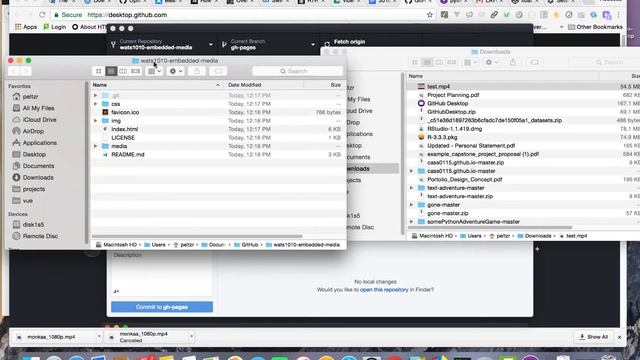This screenshot has width=640, height=360.
Task: Select GitHub Desktop app in Downloads window
Action: tap(523, 104)
